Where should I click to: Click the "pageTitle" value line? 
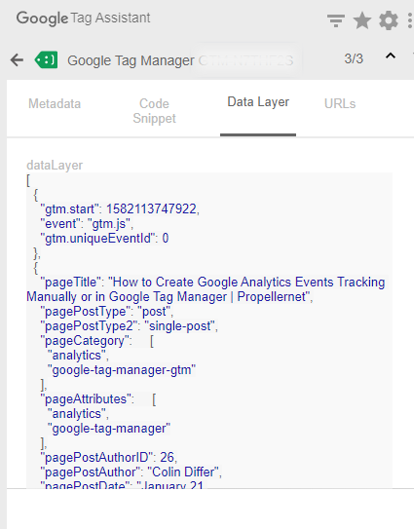pyautogui.click(x=206, y=289)
